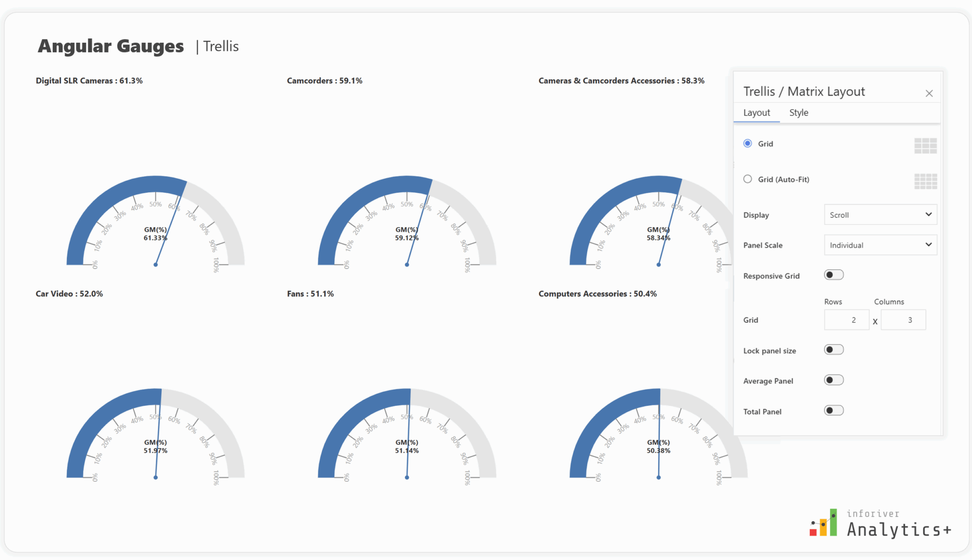Close the Trellis / Matrix Layout panel
Screen dimensions: 972x560
tap(928, 93)
